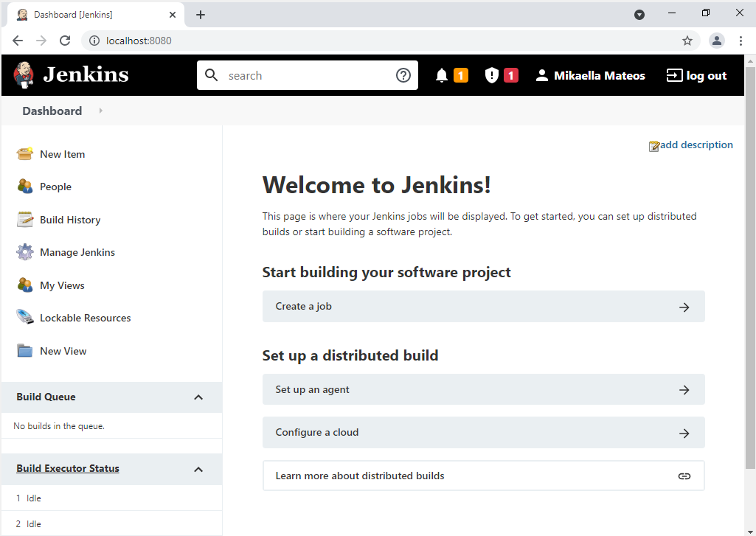This screenshot has width=756, height=536.
Task: Open the People link
Action: (x=55, y=187)
